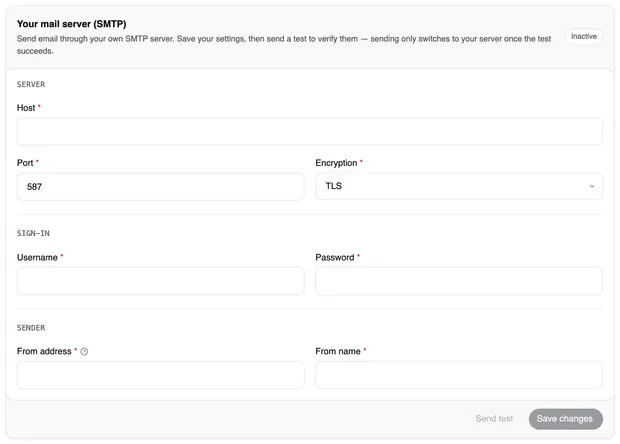Image resolution: width=620 pixels, height=444 pixels.
Task: Focus the Password input field
Action: point(459,281)
